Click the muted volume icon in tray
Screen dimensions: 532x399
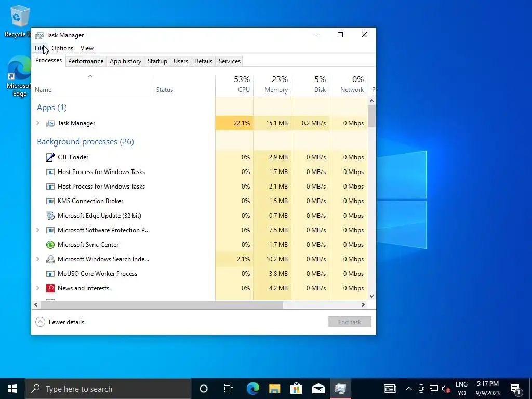[x=446, y=389]
